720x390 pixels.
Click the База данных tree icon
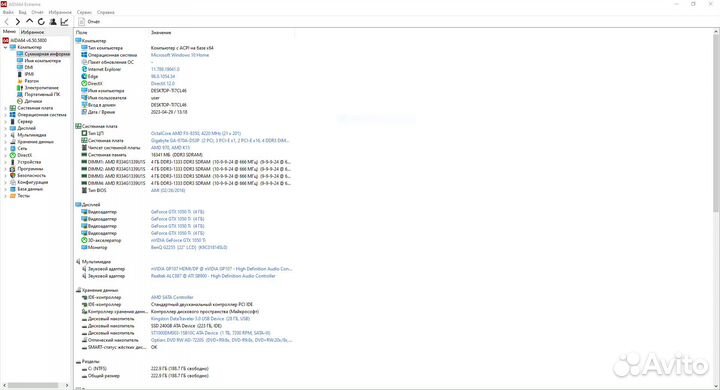13,189
